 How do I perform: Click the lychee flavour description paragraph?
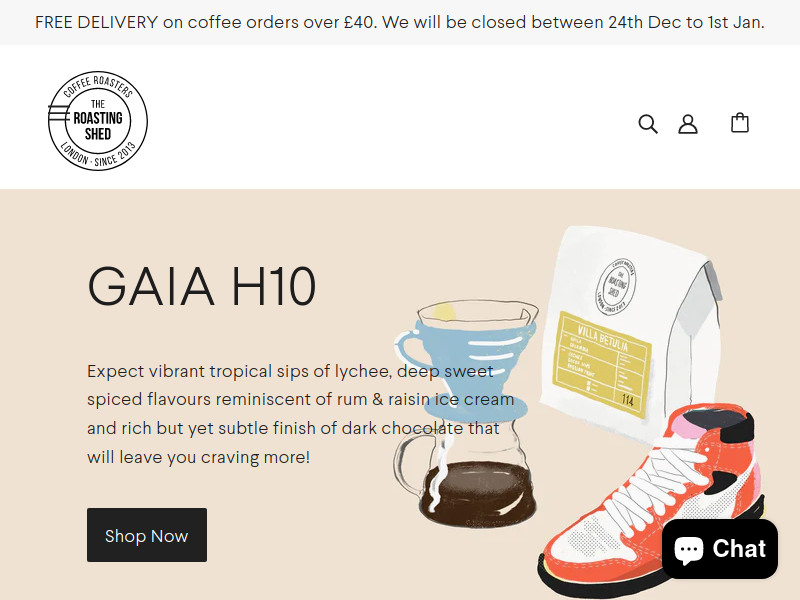[301, 414]
